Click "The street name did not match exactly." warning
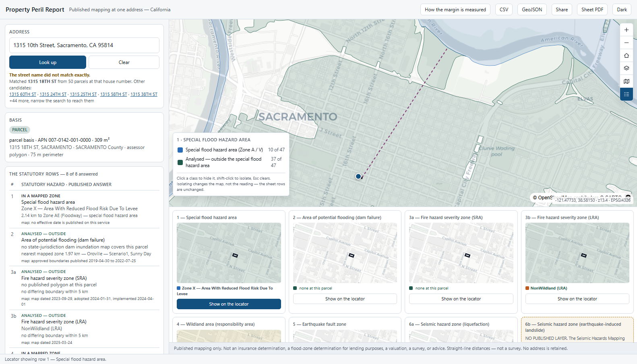 [x=50, y=75]
